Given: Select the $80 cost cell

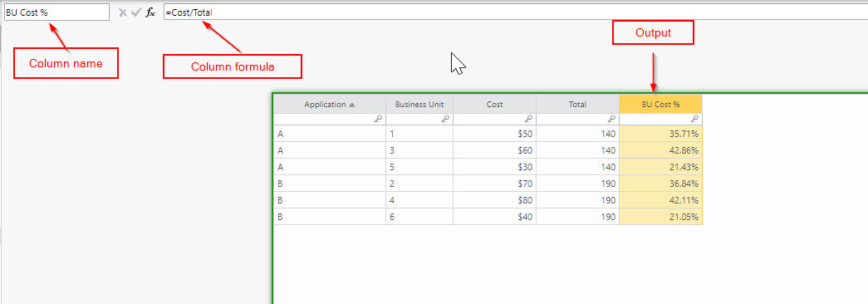Looking at the screenshot, I should 494,200.
